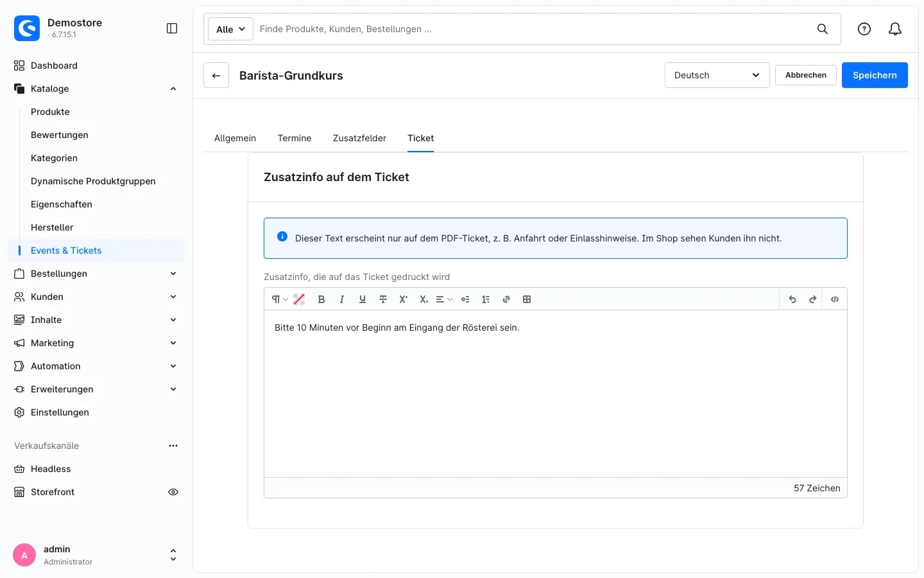
Task: Click the Speichern button
Action: (x=875, y=75)
